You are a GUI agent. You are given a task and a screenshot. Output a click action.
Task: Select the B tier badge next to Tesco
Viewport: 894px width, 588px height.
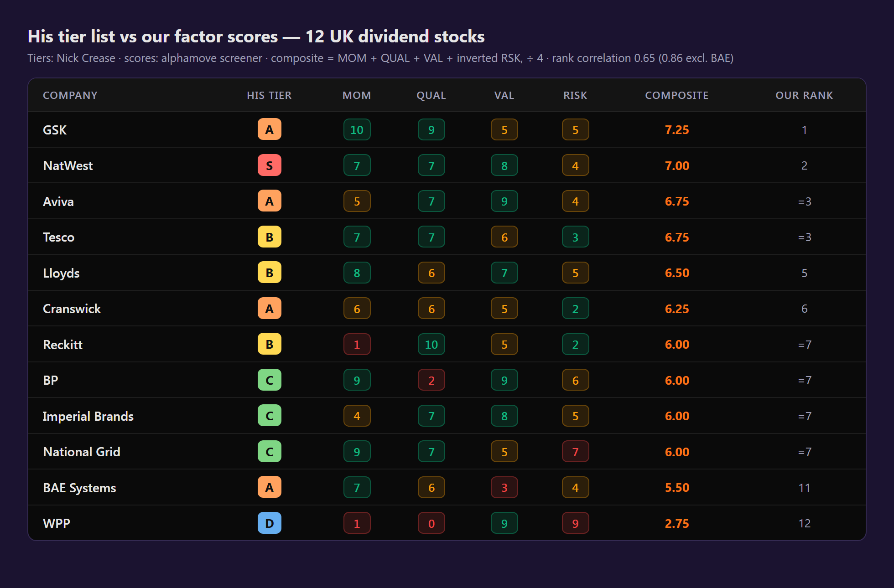(269, 237)
